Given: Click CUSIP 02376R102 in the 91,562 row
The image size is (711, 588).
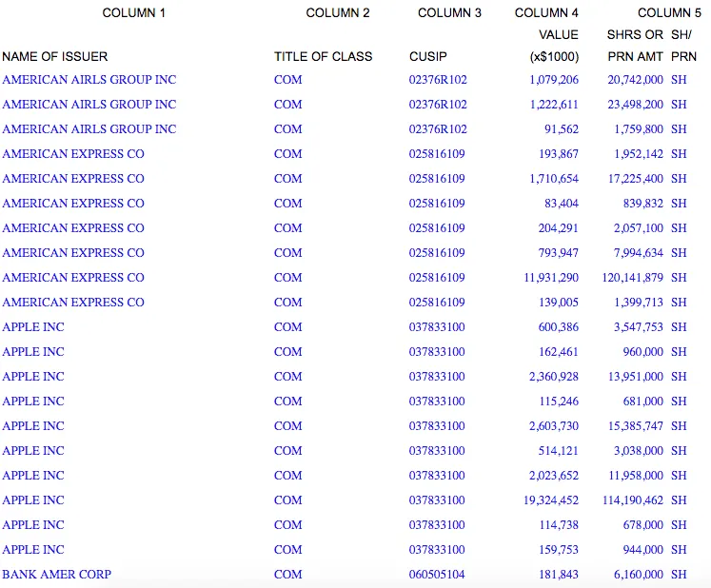Looking at the screenshot, I should coord(438,129).
